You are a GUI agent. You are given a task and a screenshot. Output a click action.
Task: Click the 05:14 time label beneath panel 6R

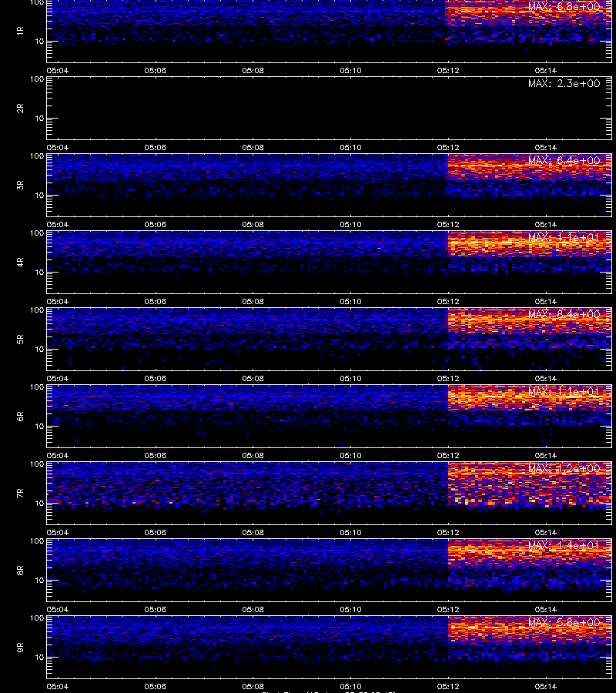pos(546,455)
